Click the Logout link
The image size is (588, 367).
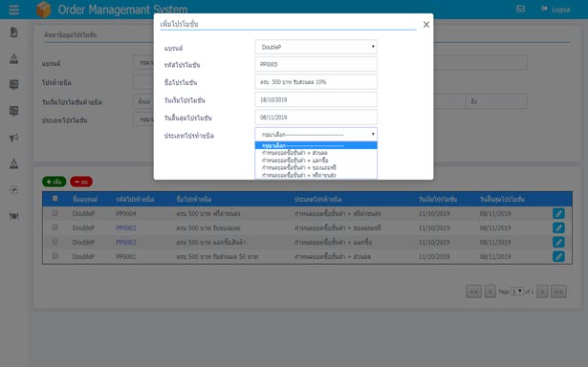[x=555, y=10]
